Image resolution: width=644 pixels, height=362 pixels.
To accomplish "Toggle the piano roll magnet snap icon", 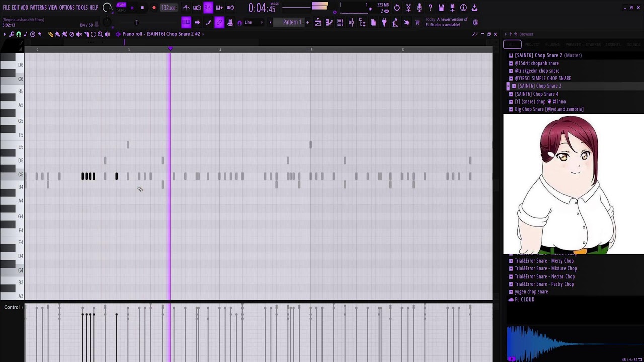I will pyautogui.click(x=19, y=34).
